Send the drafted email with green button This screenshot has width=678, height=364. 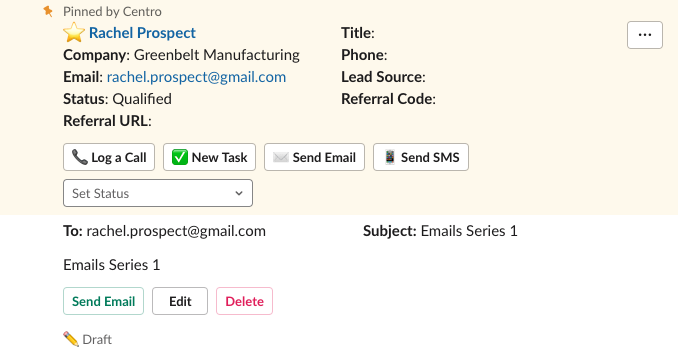[x=103, y=301]
